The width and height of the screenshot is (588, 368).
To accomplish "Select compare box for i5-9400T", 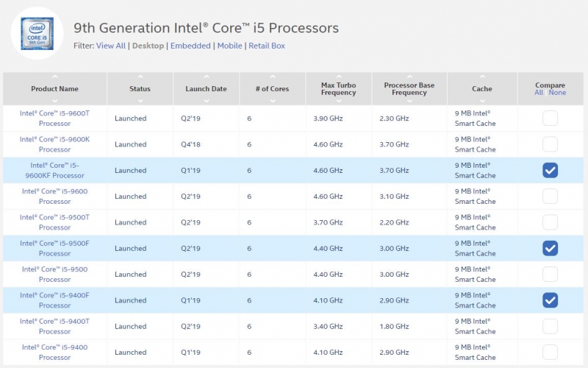I will (550, 326).
